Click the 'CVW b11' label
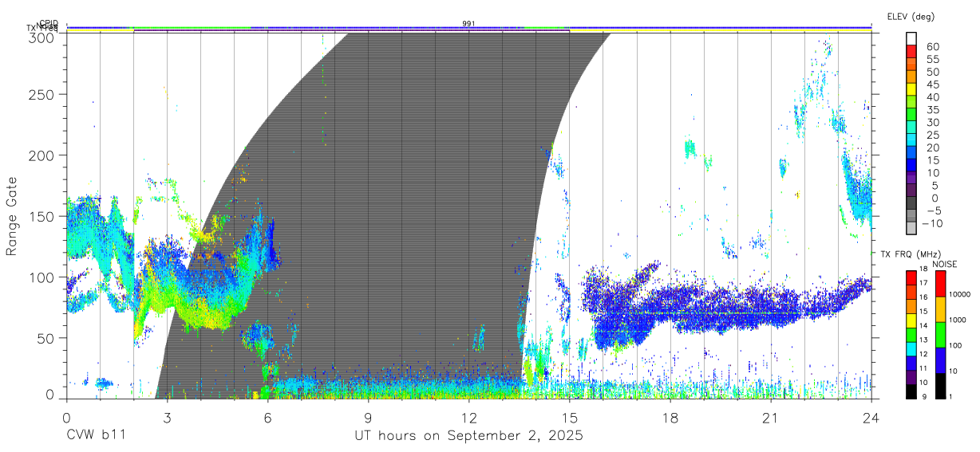Image resolution: width=980 pixels, height=452 pixels. [x=96, y=436]
